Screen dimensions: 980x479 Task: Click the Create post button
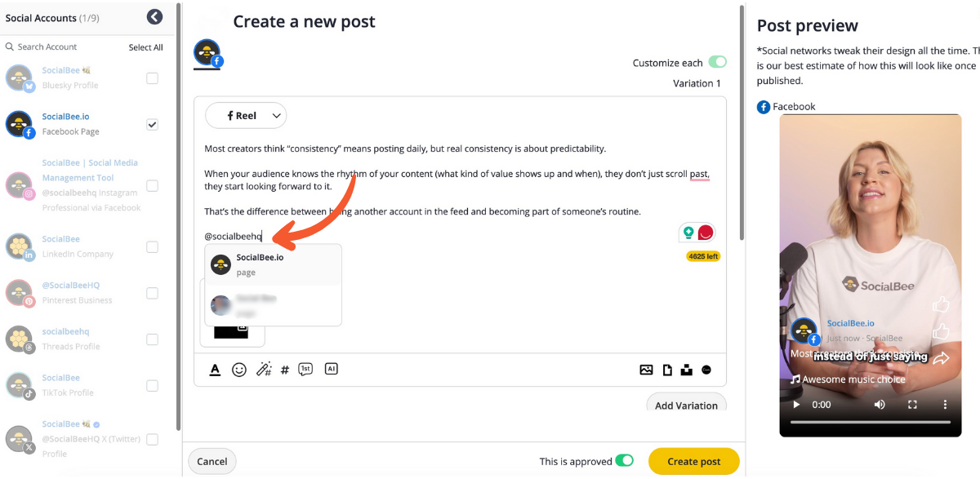693,461
